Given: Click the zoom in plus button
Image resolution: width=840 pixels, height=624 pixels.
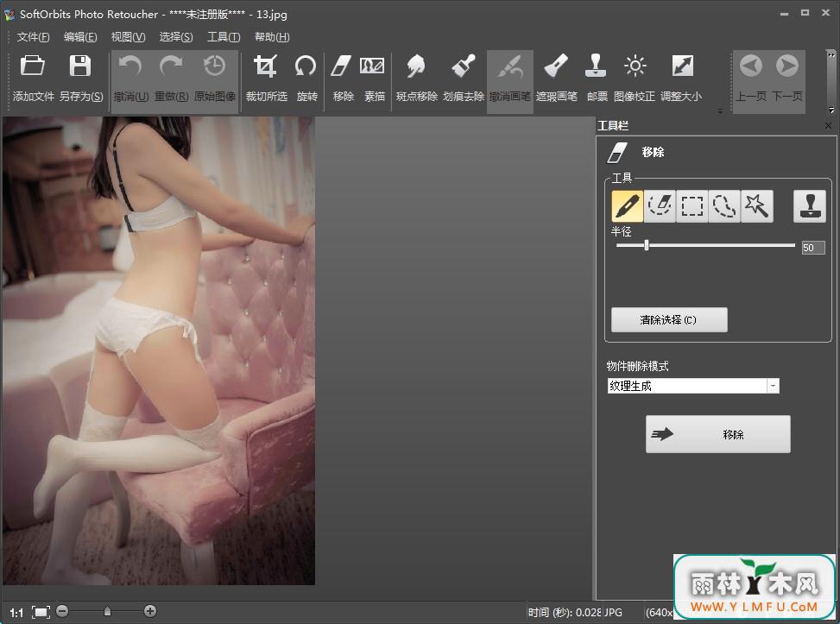Looking at the screenshot, I should pyautogui.click(x=150, y=610).
